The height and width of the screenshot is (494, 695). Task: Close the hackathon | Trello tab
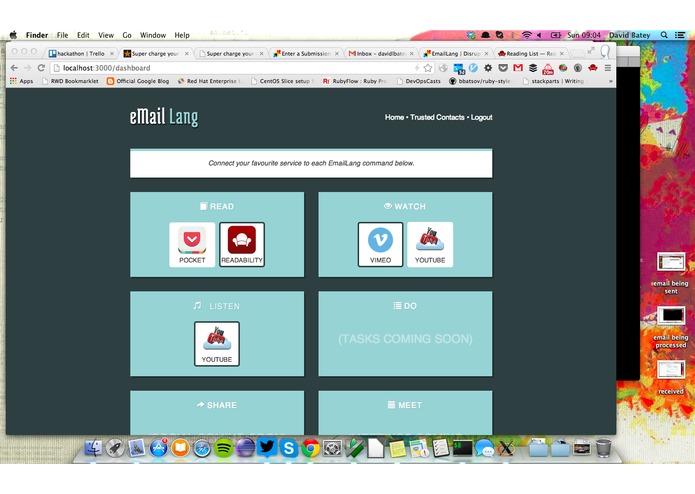(112, 54)
